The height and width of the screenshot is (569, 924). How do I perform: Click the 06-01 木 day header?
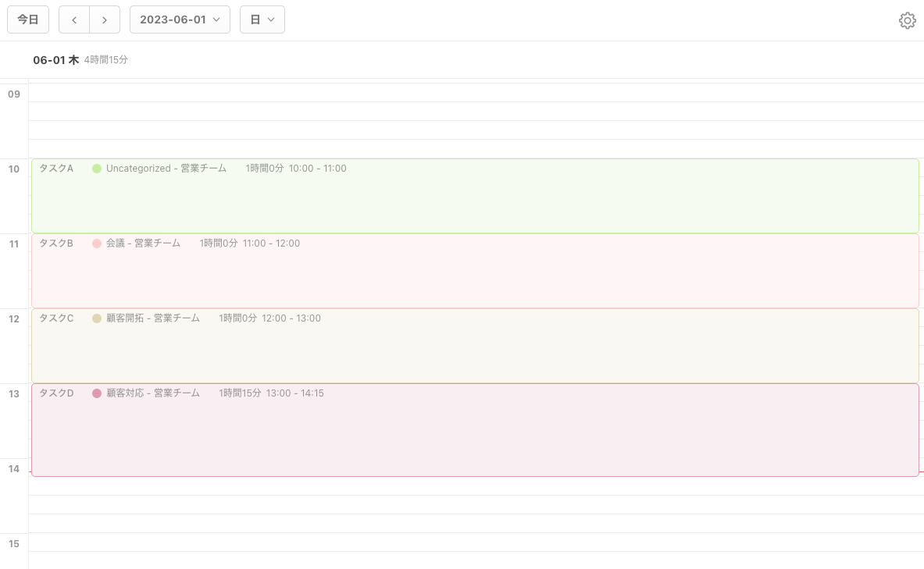coord(55,60)
